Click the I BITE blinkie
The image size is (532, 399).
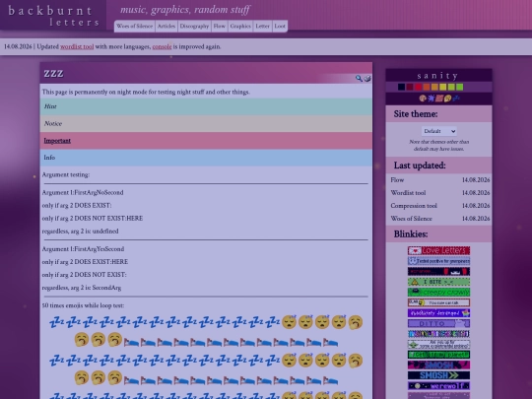coord(438,282)
